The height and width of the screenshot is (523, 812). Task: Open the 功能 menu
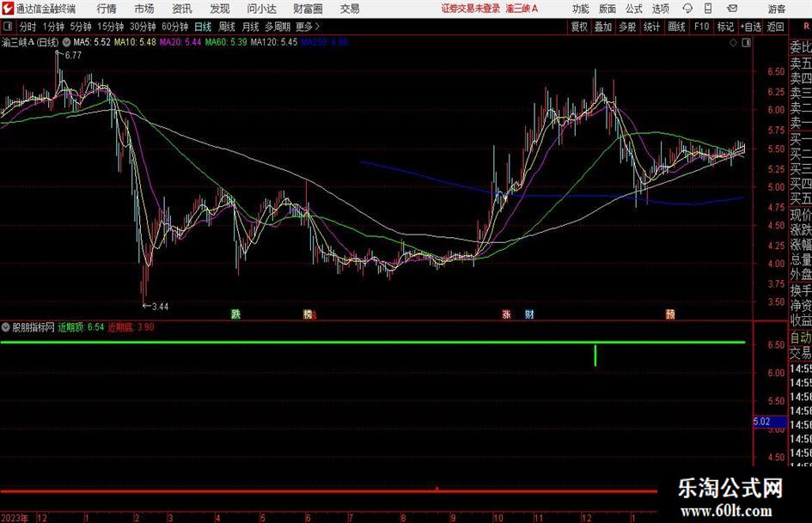(581, 9)
